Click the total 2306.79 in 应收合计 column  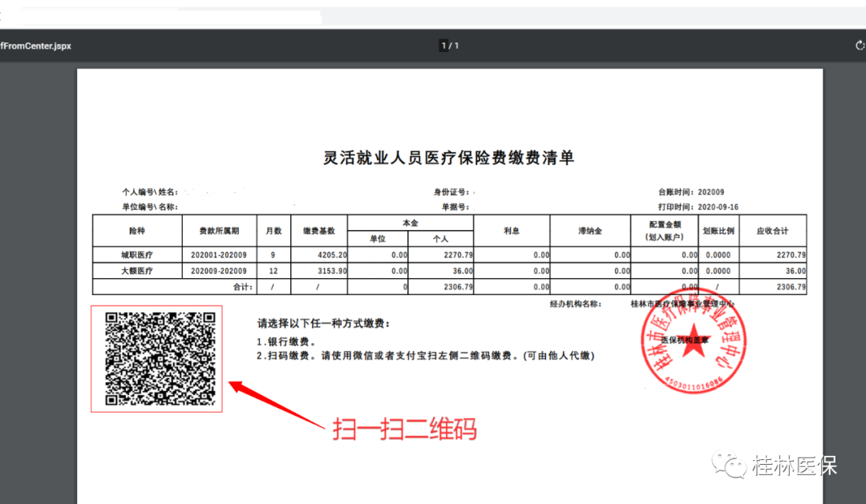[x=791, y=287]
